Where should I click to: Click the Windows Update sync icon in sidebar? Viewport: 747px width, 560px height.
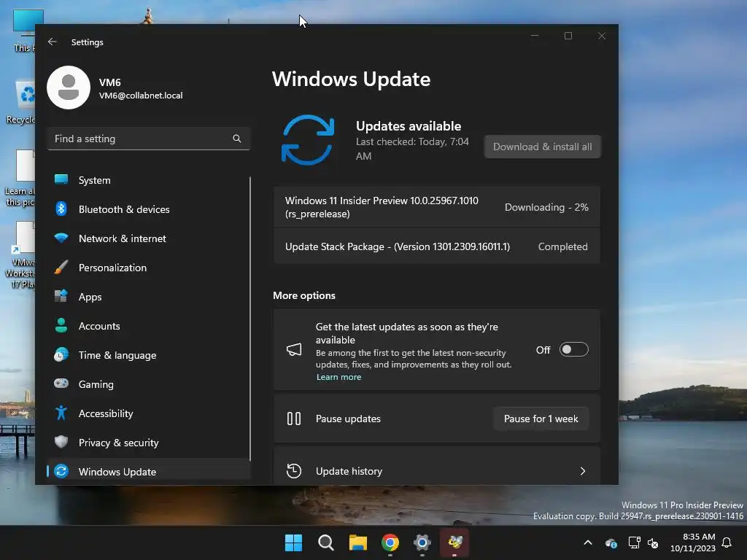click(x=61, y=471)
